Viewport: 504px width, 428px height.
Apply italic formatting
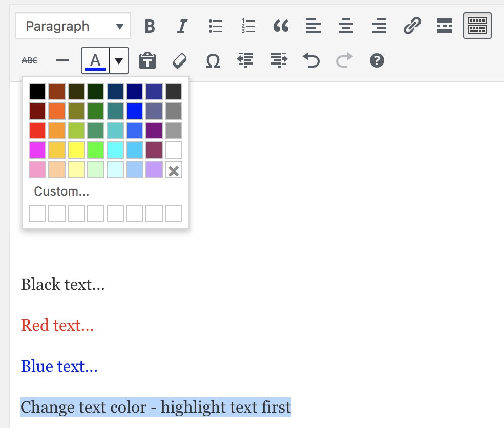click(x=182, y=26)
